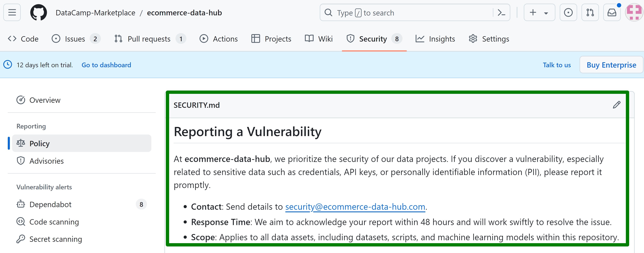Focus the Type / to search field
644x253 pixels.
pos(415,12)
